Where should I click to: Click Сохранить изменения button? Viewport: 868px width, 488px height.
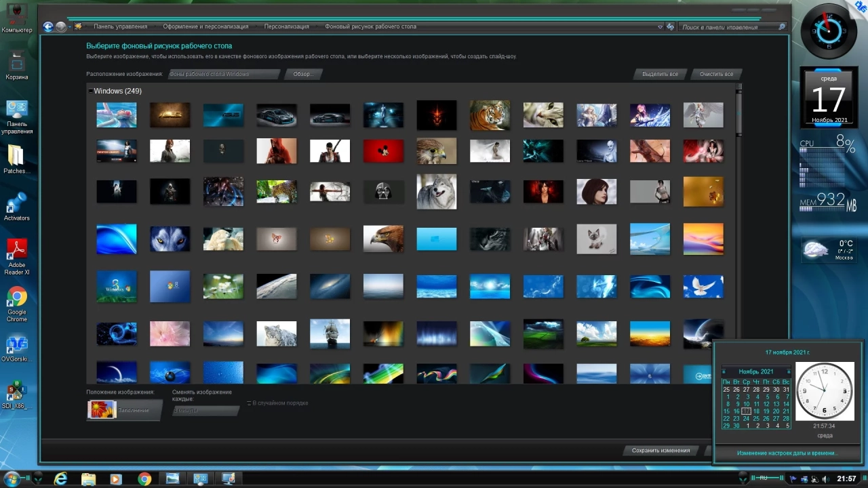pyautogui.click(x=660, y=450)
